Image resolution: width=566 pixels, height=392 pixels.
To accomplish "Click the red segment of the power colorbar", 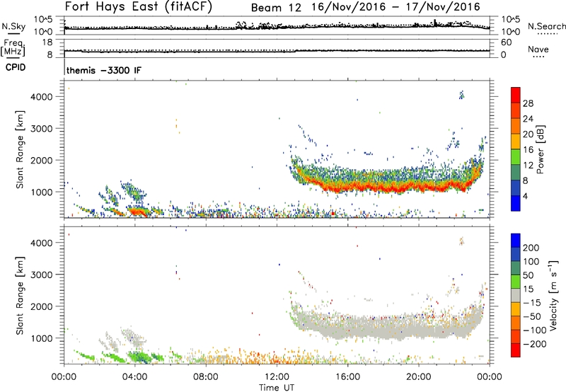I will [516, 95].
